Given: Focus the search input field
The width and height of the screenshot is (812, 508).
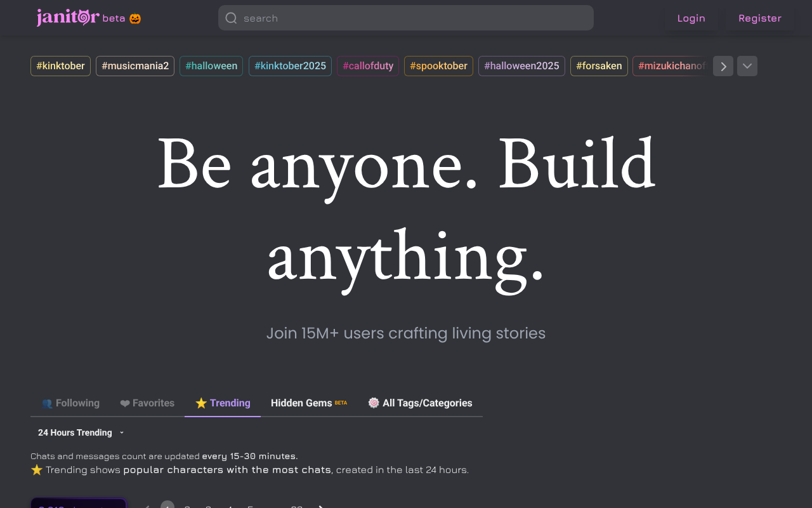Looking at the screenshot, I should coord(412,18).
